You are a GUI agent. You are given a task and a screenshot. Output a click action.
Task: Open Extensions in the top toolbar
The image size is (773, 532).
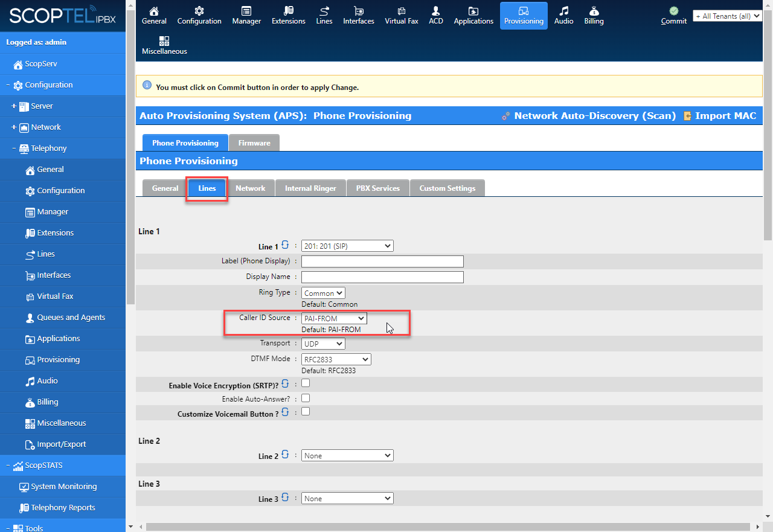pos(289,16)
